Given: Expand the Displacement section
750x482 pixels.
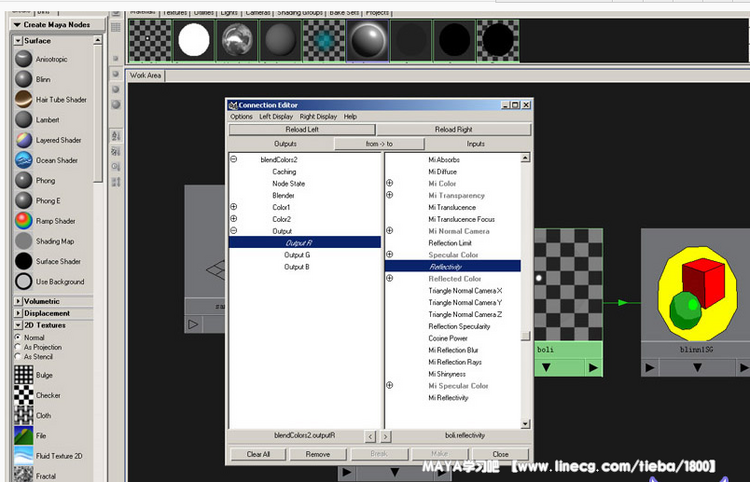Looking at the screenshot, I should click(18, 313).
